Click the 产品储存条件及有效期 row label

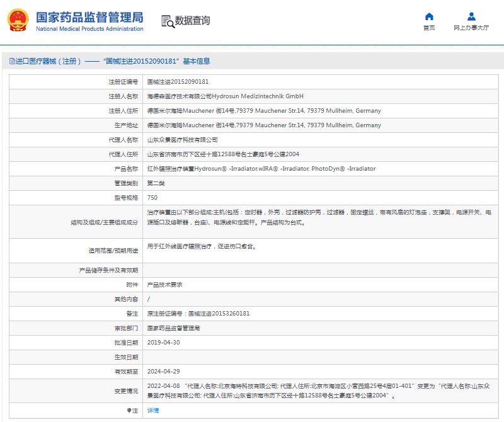click(108, 270)
